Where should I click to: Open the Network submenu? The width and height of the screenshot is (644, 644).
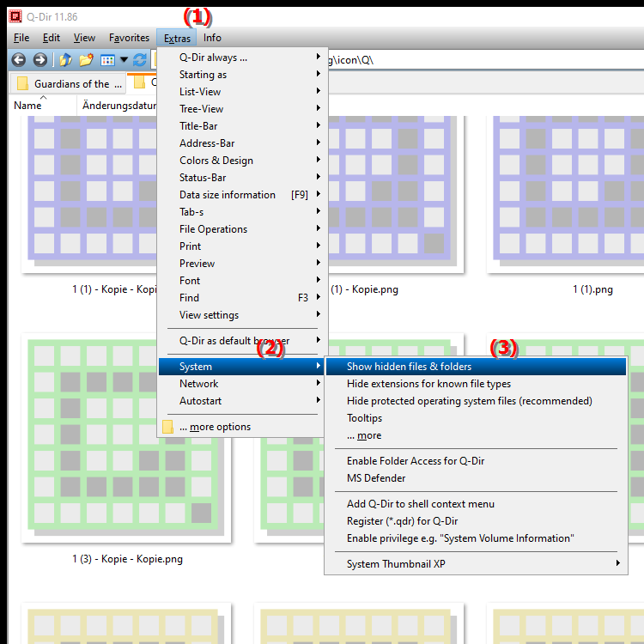(x=242, y=384)
